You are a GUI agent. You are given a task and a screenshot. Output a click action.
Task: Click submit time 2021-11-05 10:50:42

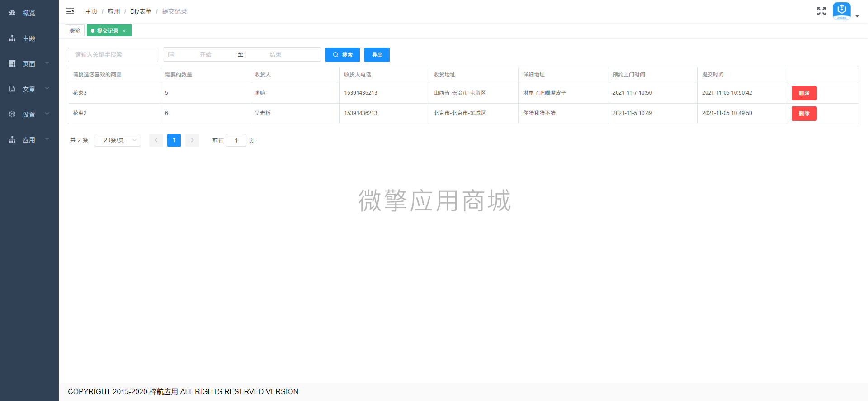coord(727,93)
